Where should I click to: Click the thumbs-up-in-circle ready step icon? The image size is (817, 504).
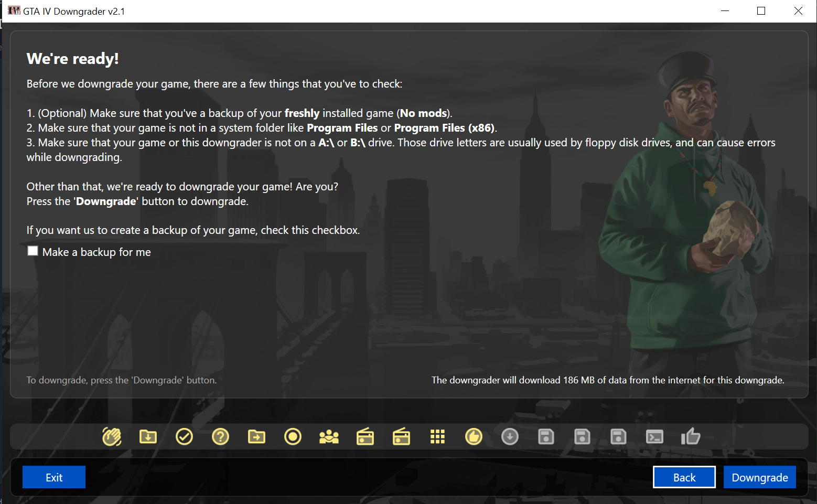474,436
